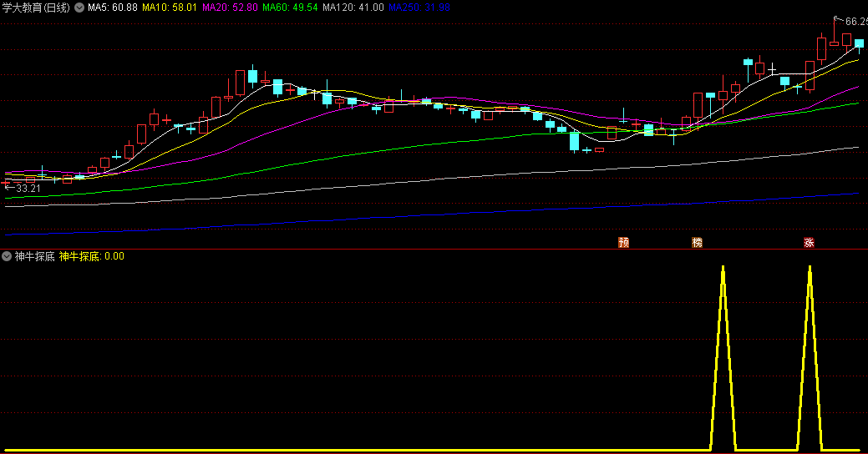The height and width of the screenshot is (454, 868).
Task: Click the 涨 marker icon
Action: tap(809, 242)
